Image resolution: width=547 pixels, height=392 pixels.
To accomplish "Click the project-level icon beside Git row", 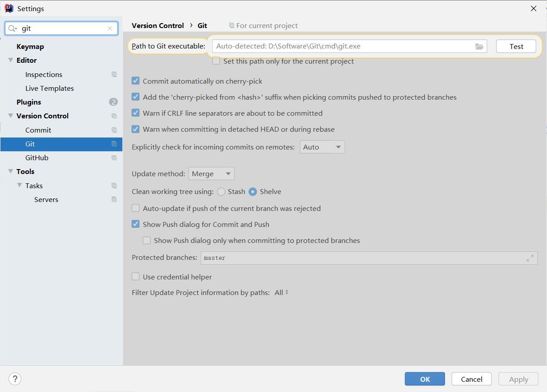I will click(x=114, y=144).
